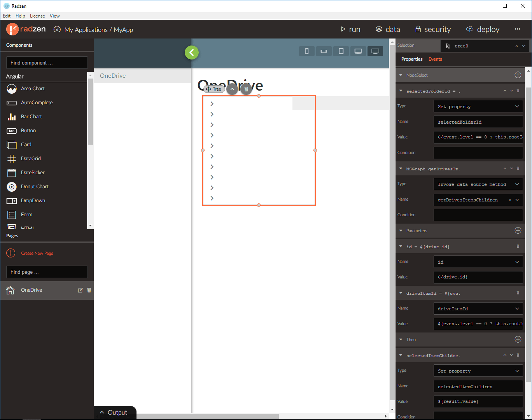Click the Radzen logo

(26, 29)
